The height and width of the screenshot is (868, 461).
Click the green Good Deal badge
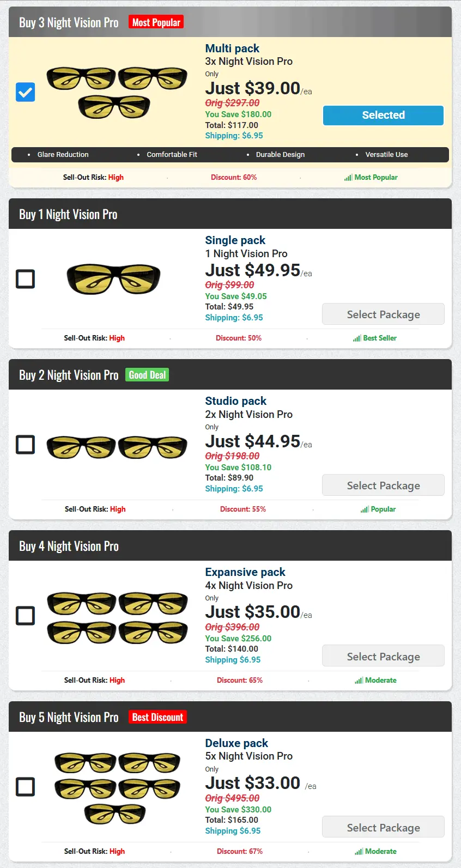(147, 374)
